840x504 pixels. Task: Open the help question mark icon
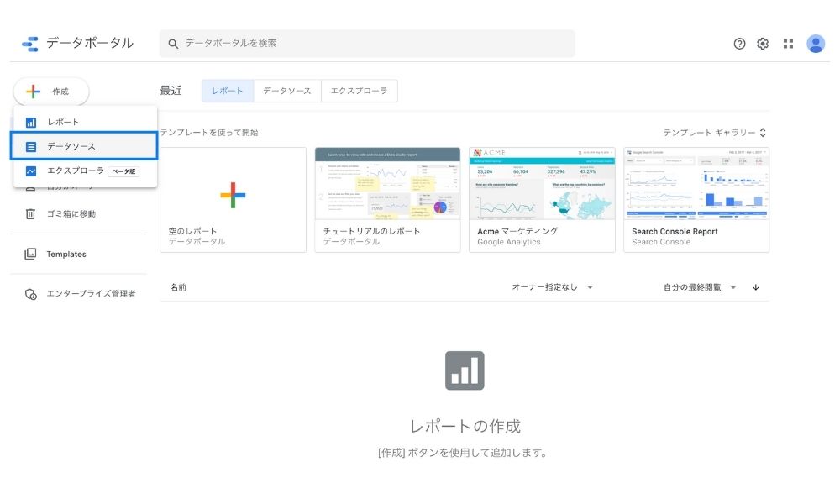(x=739, y=44)
